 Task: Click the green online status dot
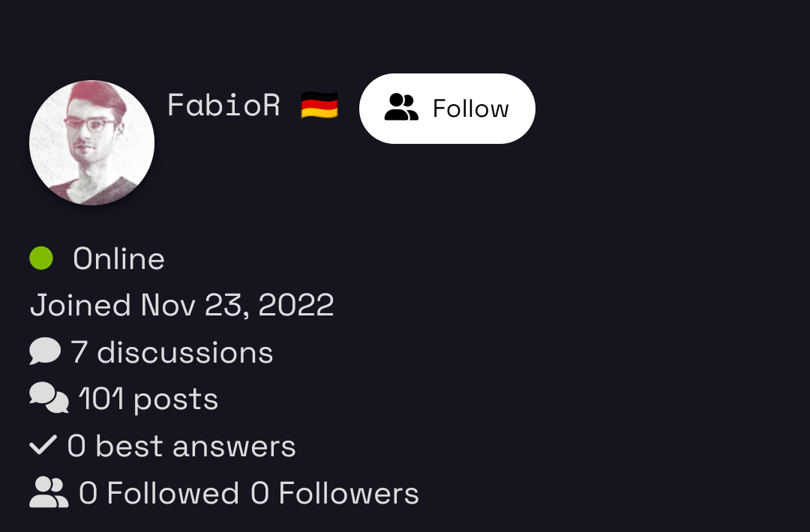[41, 259]
